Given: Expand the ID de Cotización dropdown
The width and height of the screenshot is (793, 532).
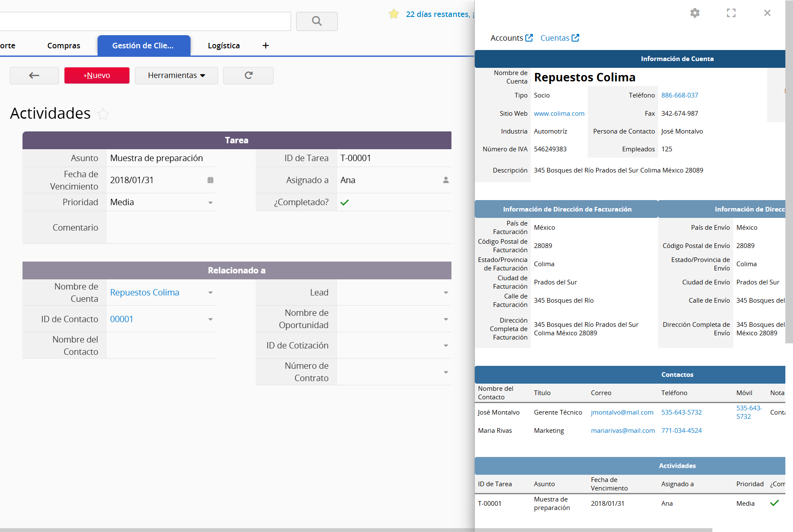Looking at the screenshot, I should (446, 345).
